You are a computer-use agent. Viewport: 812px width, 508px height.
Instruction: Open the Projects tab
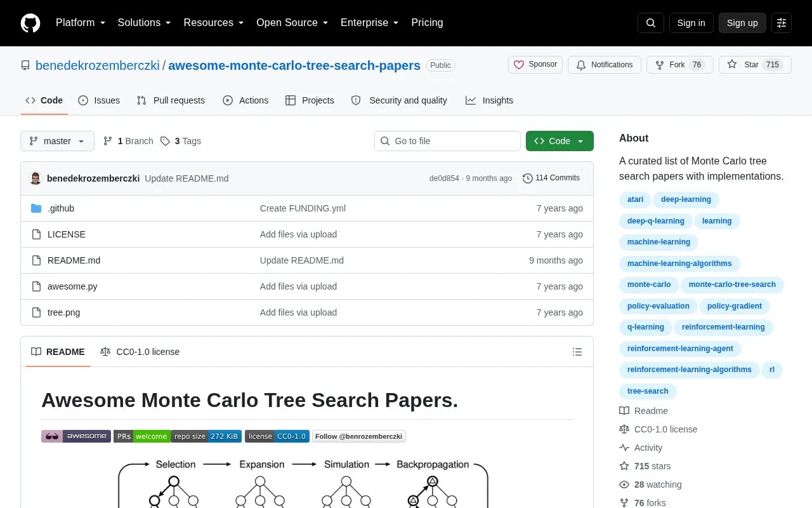(310, 100)
